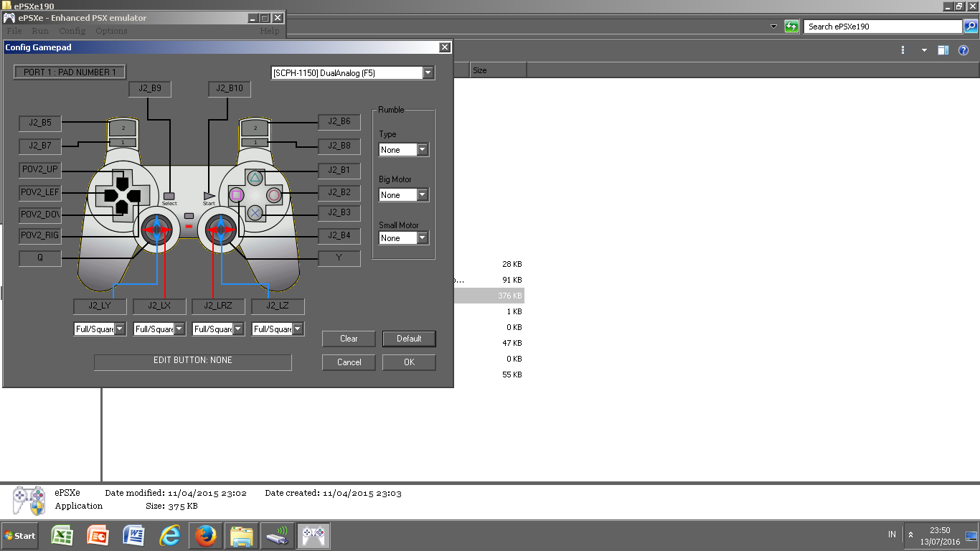
Task: Open PowerPoint from the taskbar
Action: pos(98,535)
